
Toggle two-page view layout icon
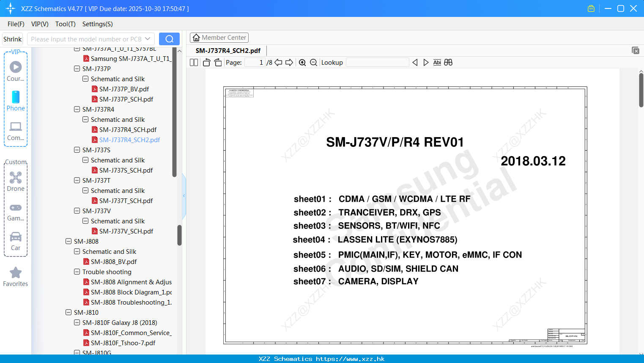[194, 62]
